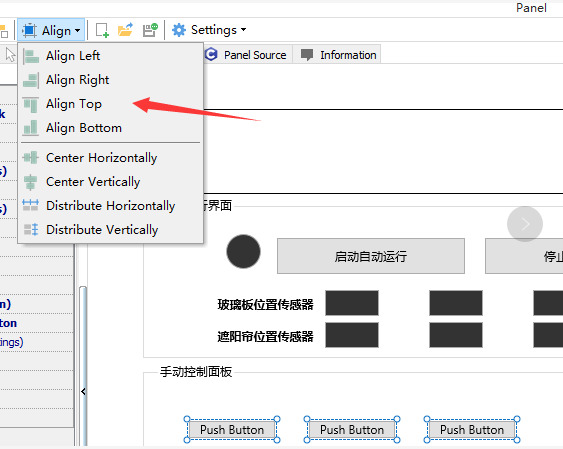563x449 pixels.
Task: Click the round dark indicator lamp
Action: [x=243, y=252]
